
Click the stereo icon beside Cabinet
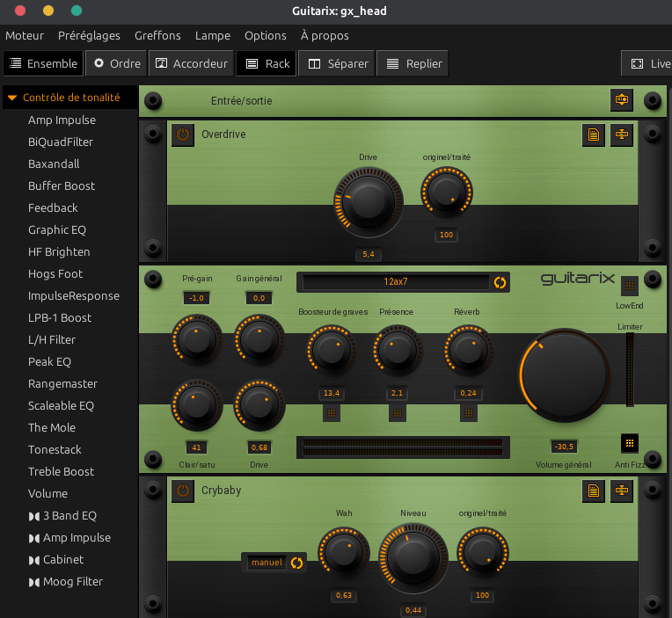coord(33,560)
